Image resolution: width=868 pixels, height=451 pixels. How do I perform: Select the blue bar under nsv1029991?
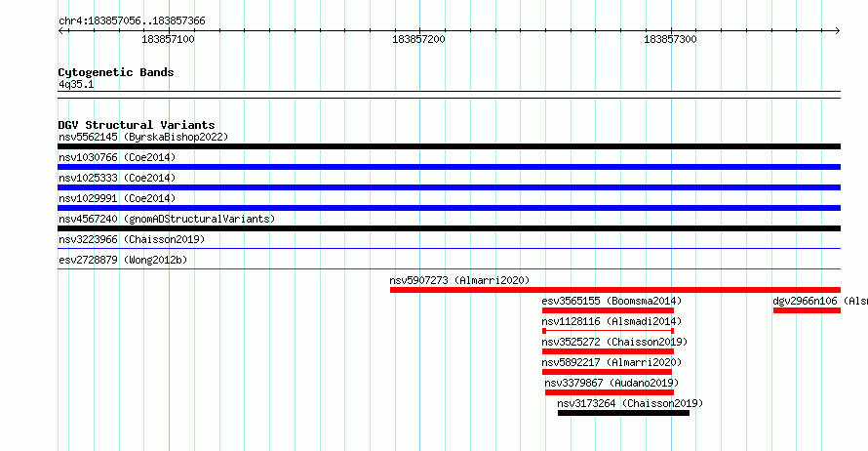449,208
